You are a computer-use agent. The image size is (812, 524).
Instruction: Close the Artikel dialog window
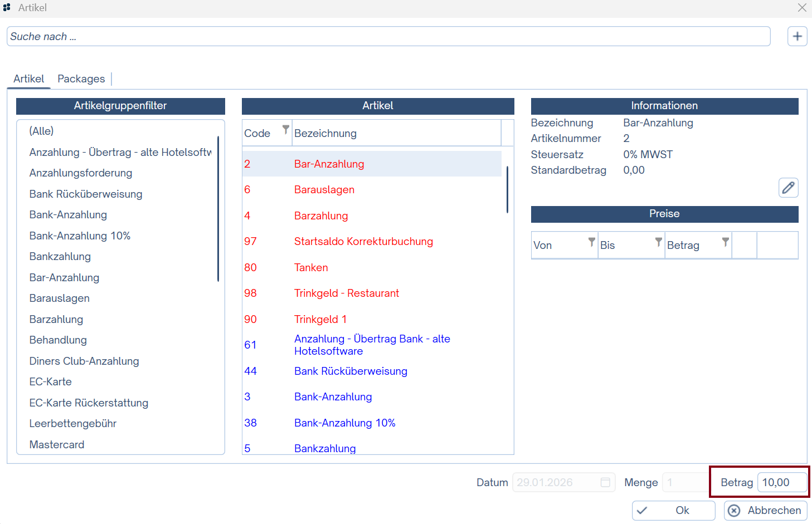coord(802,8)
